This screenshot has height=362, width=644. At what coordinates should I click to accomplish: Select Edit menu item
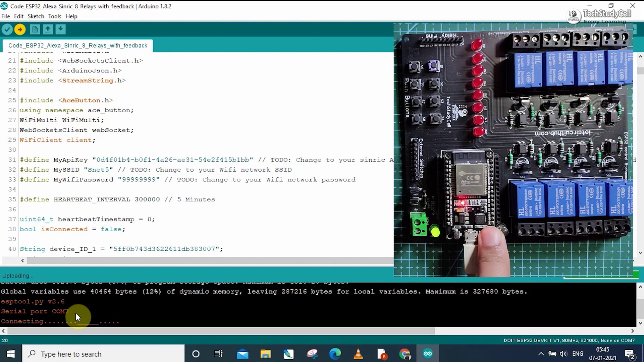18,16
